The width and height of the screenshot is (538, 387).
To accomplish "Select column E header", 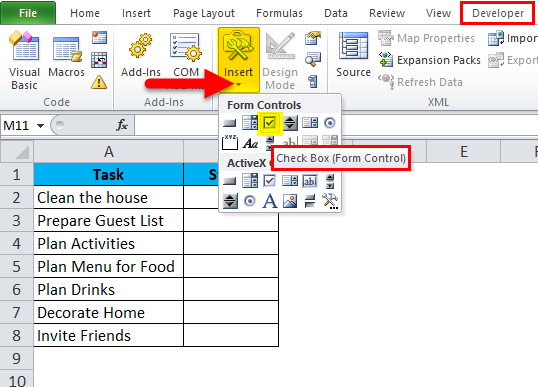I will 464,151.
